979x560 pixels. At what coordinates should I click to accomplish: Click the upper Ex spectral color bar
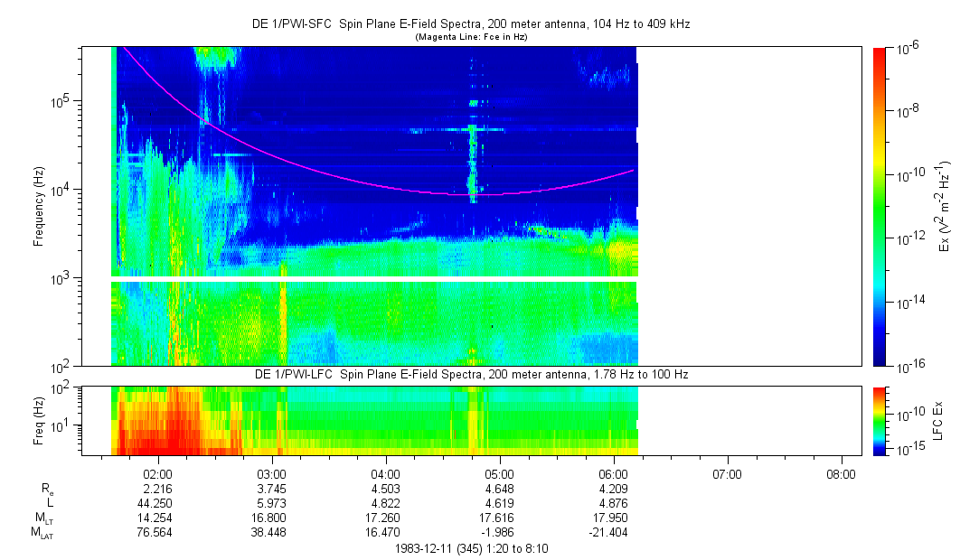[880, 206]
